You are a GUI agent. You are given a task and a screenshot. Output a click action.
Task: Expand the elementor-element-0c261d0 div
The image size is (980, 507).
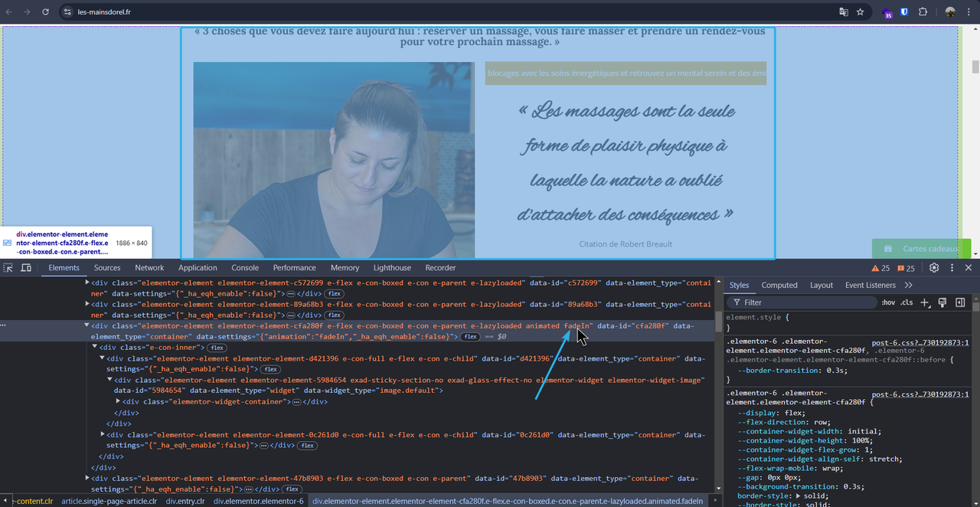tap(103, 434)
